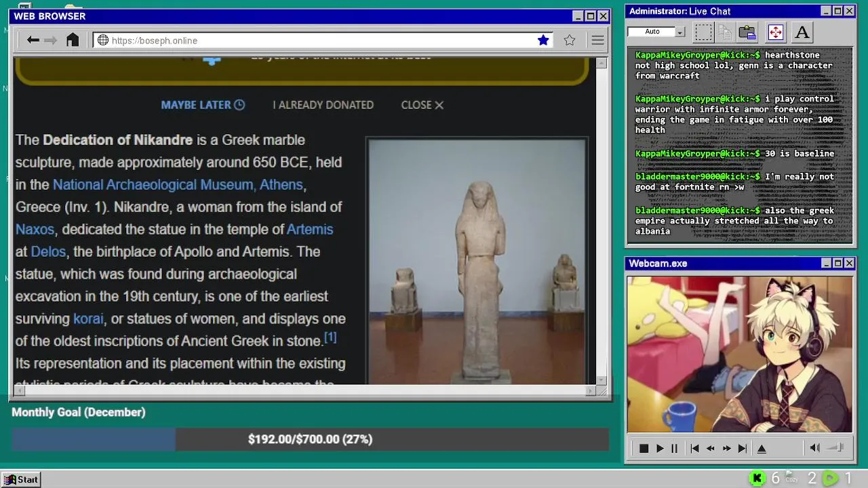Viewport: 868px width, 488px height.
Task: Click the filled blue bookmark star
Action: tap(543, 40)
